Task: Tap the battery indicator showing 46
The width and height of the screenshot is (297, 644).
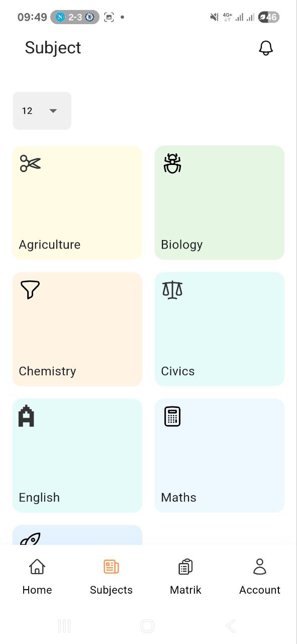Action: click(x=268, y=17)
